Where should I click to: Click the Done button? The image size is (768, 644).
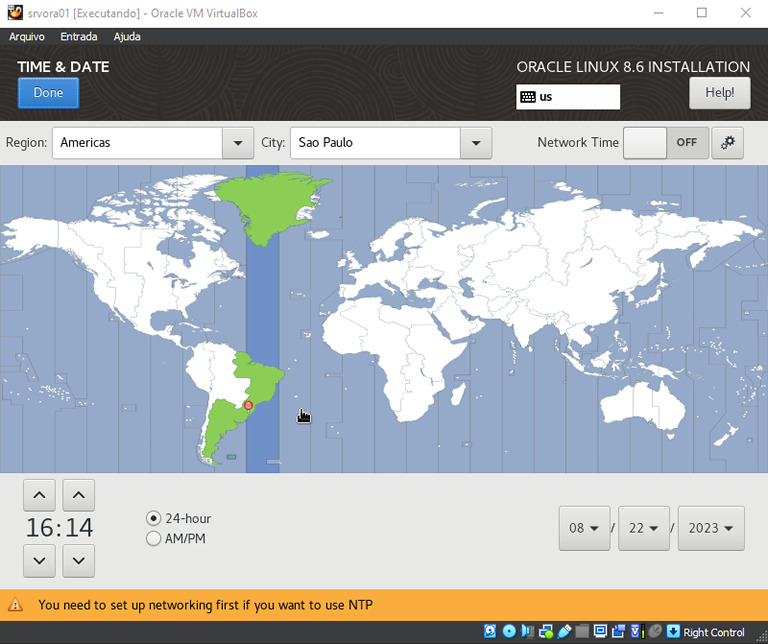pyautogui.click(x=48, y=93)
